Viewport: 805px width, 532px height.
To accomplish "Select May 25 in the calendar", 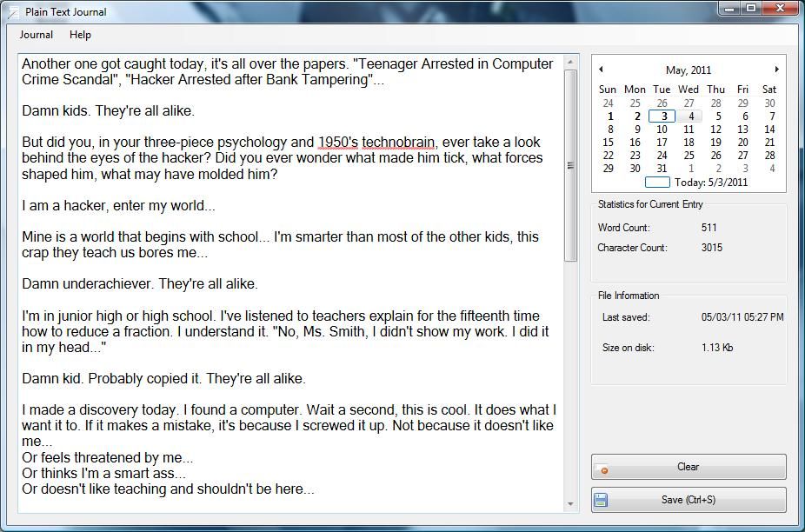I will coord(689,155).
